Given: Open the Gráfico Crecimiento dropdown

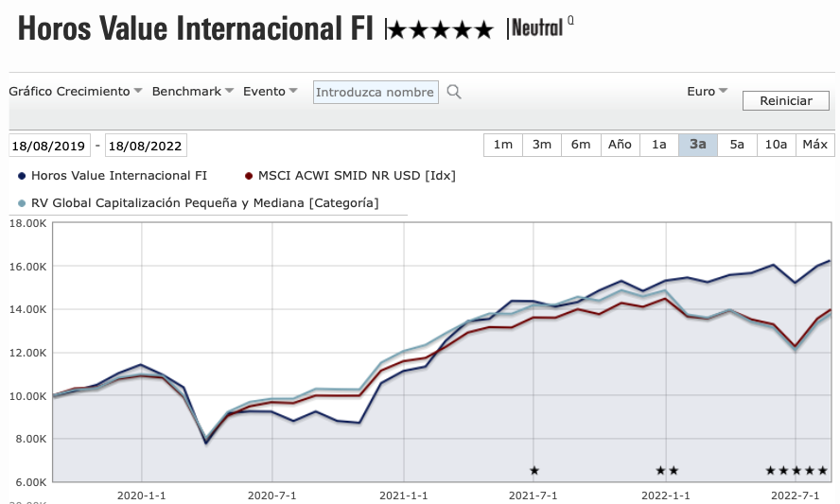Looking at the screenshot, I should pyautogui.click(x=76, y=92).
